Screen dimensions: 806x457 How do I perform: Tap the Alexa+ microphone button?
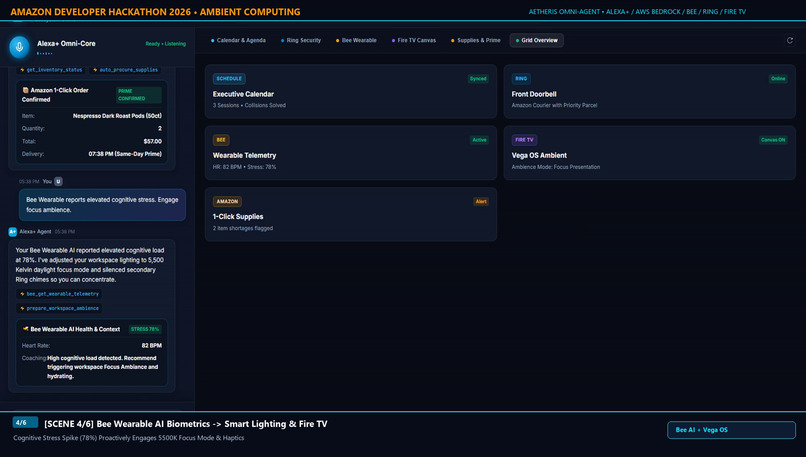[x=20, y=47]
